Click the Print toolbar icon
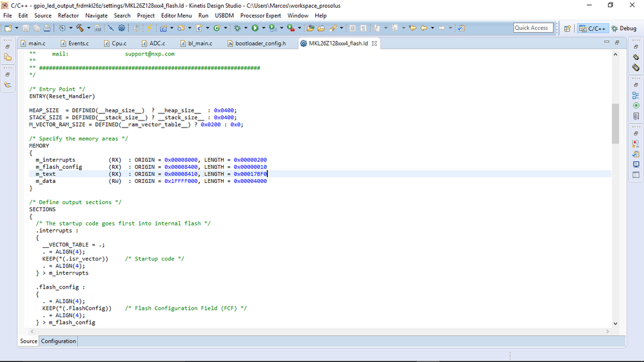Screen dimensions: 644x362 coord(47,28)
